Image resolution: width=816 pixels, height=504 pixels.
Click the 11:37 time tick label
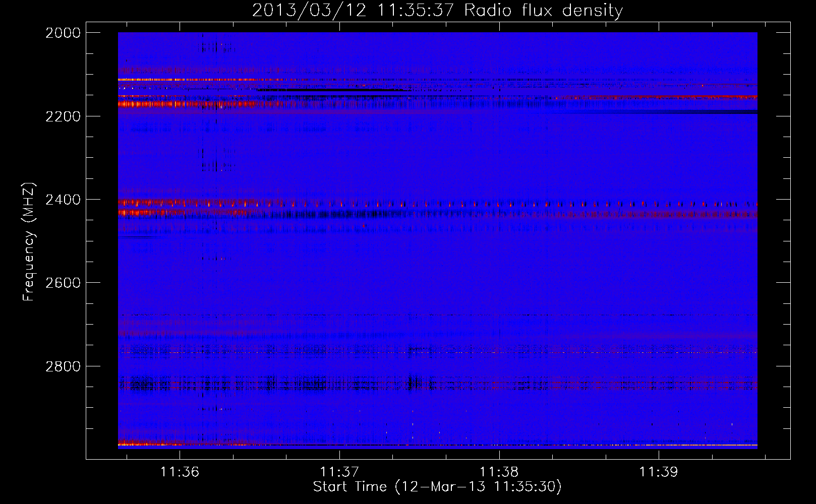[339, 472]
